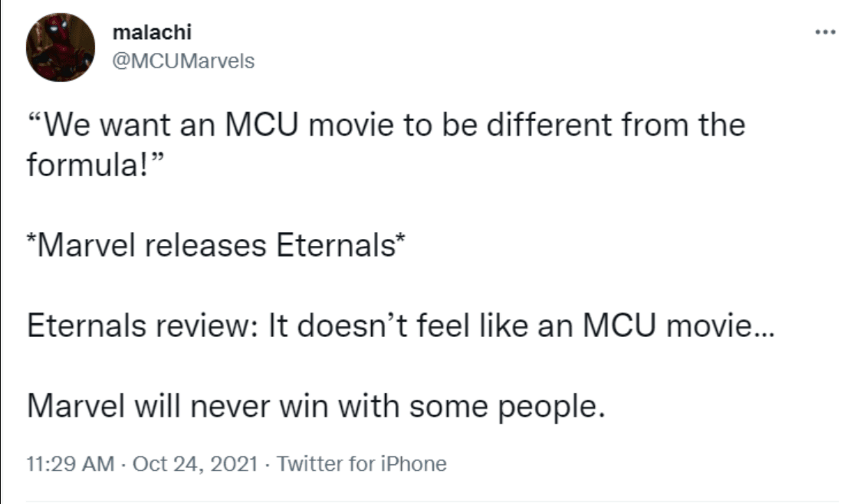Click the Oct 24, 2021 date
The height and width of the screenshot is (504, 861).
coord(193,463)
